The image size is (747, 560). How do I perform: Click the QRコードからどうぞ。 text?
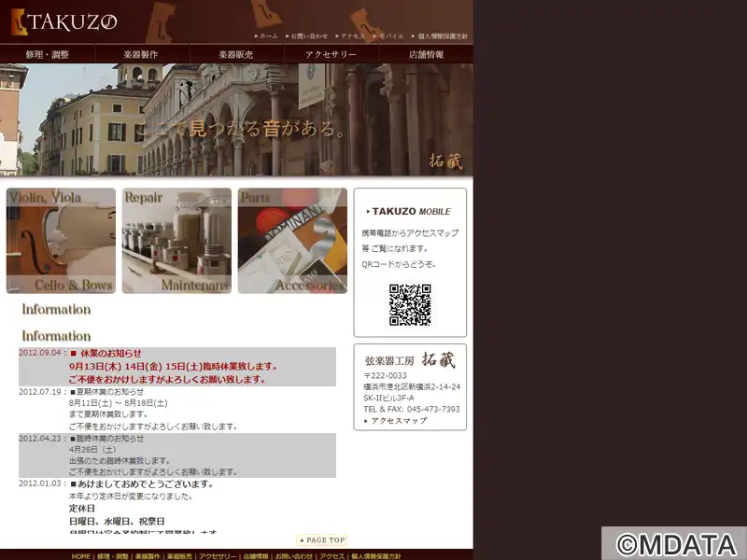(399, 264)
